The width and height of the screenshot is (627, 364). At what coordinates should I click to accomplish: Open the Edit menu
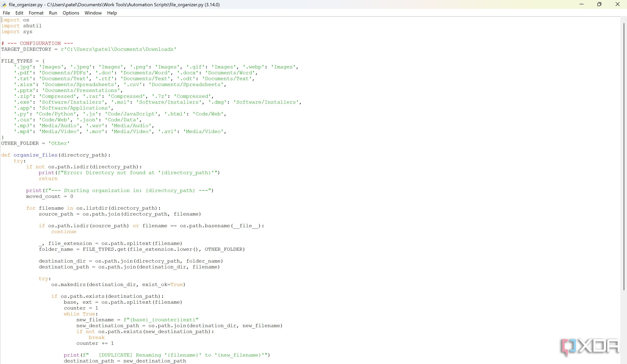point(19,13)
